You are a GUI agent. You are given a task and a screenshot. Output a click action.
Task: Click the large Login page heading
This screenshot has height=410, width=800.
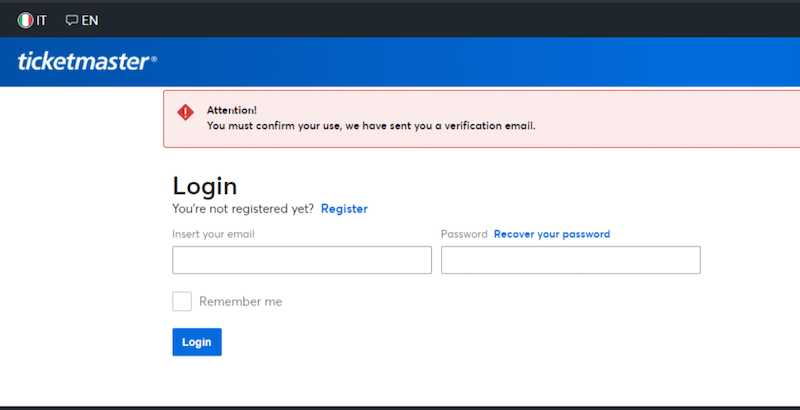(205, 186)
